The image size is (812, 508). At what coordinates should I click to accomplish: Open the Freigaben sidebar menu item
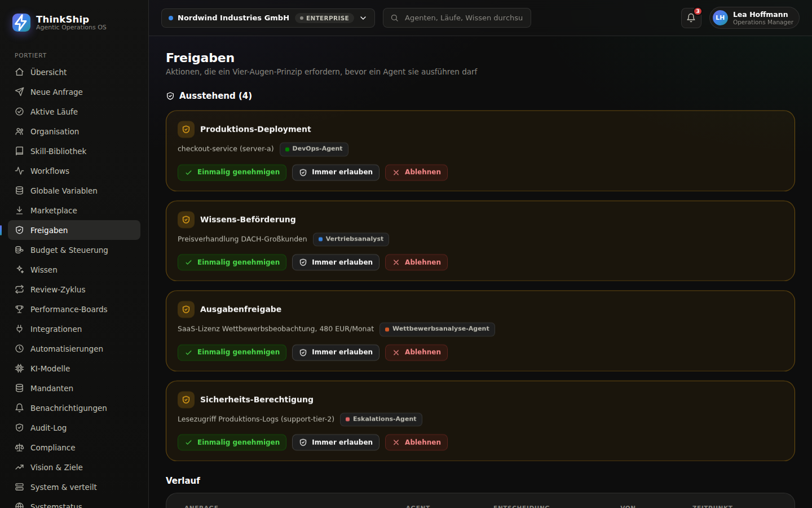click(x=74, y=230)
